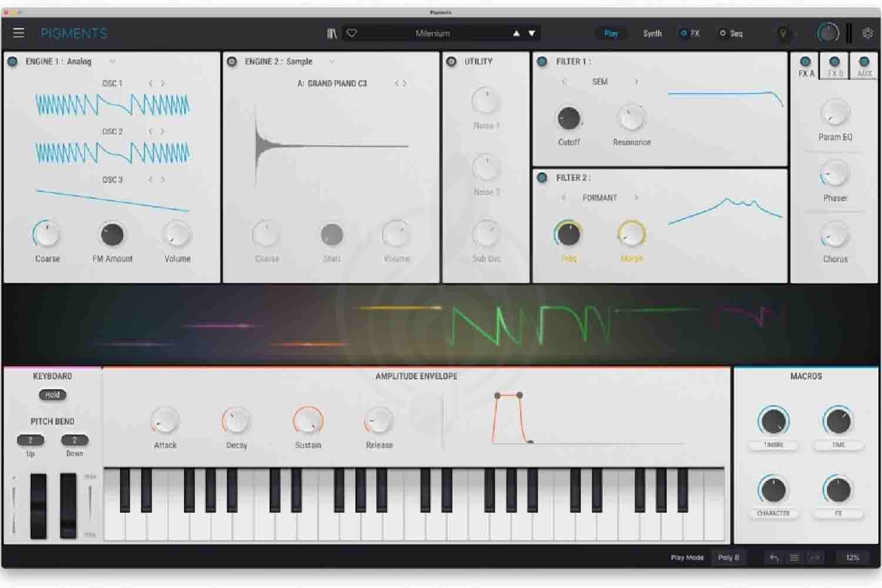Change the pitch bend Up range value
Screen dimensions: 882x588
(31, 440)
